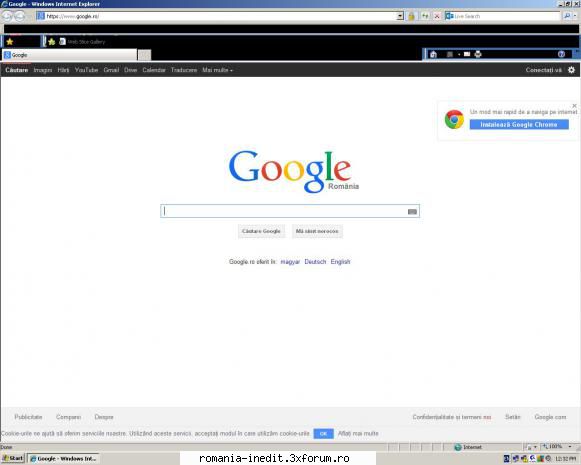The image size is (581, 465).
Task: Open YouTube from Google top bar
Action: [x=86, y=70]
